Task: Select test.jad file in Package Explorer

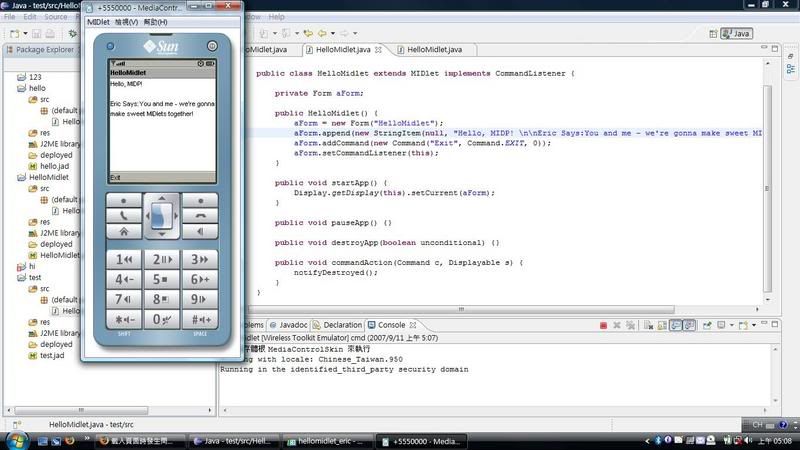Action: [x=51, y=355]
